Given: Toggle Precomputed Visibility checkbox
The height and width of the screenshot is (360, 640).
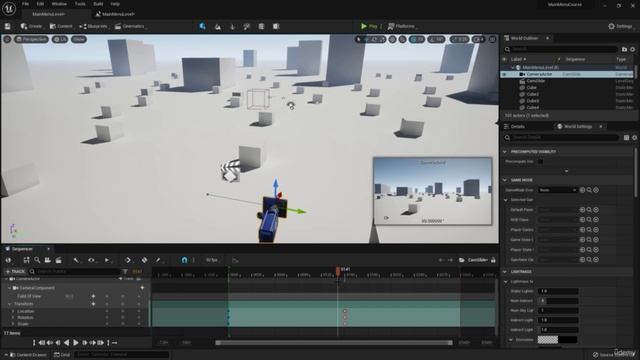Looking at the screenshot, I should 540,162.
